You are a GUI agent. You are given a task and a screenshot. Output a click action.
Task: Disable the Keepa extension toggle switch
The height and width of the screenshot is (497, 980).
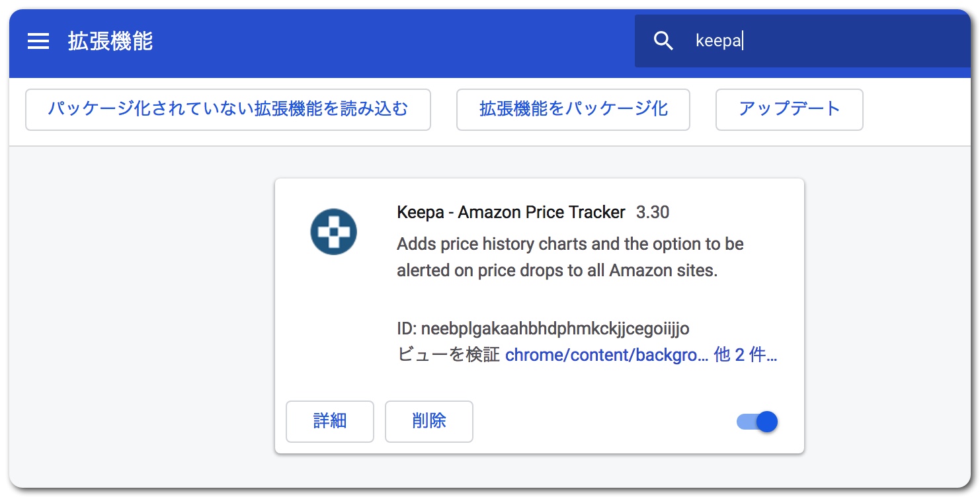[x=757, y=422]
